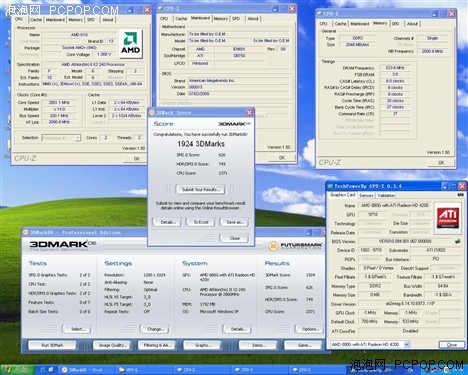Image resolution: width=468 pixels, height=375 pixels.
Task: Click the Filtering & AA button in 3DMark06
Action: tap(157, 345)
